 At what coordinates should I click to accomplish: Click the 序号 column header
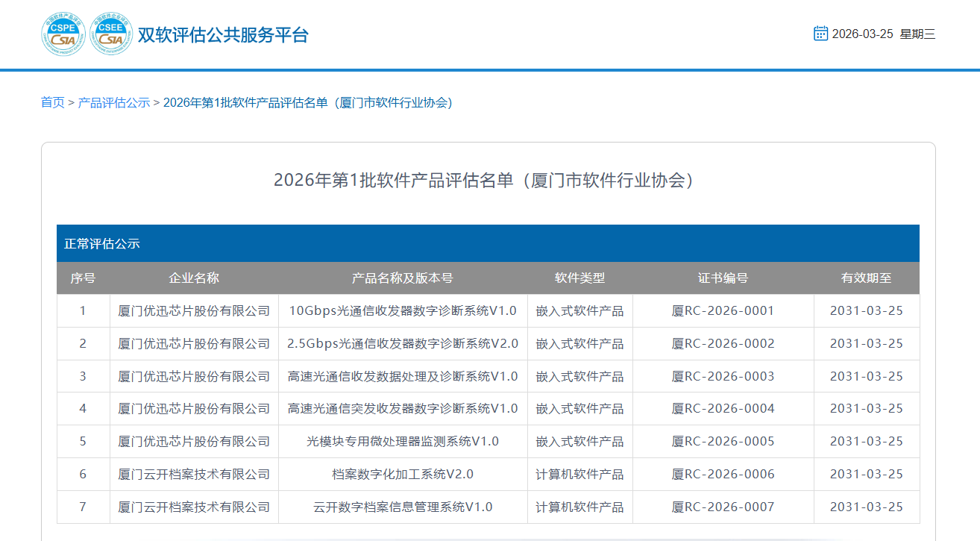(83, 278)
